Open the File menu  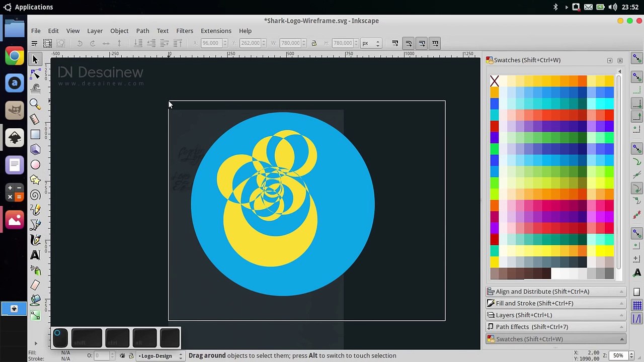point(36,31)
